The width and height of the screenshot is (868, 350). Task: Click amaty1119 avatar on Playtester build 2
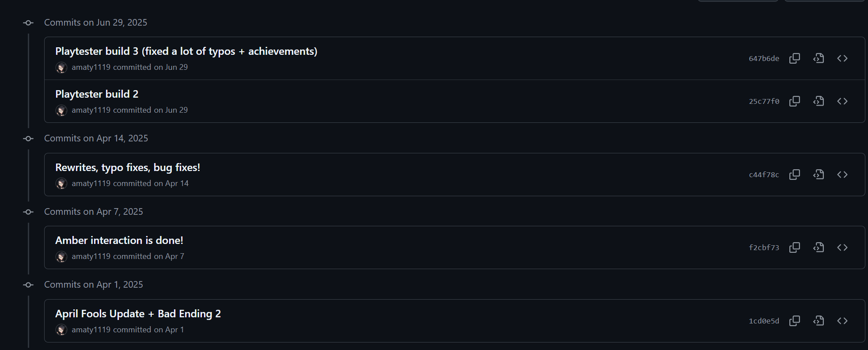coord(61,110)
